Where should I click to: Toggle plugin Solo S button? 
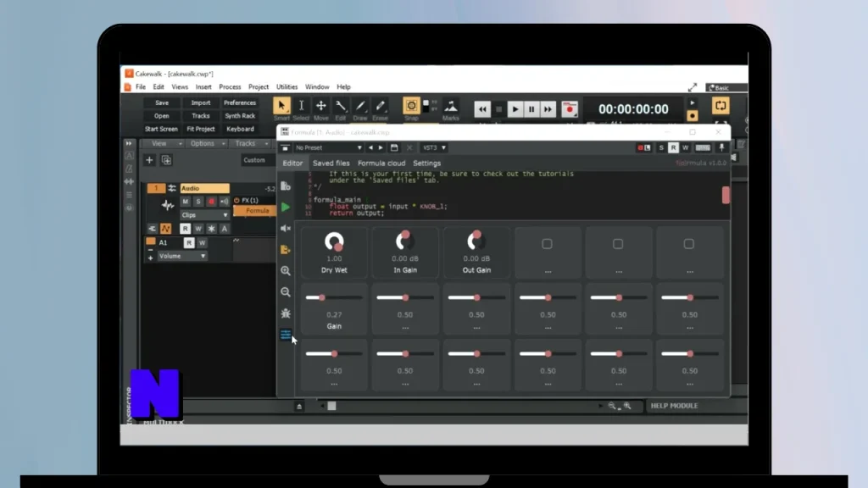[x=661, y=147]
